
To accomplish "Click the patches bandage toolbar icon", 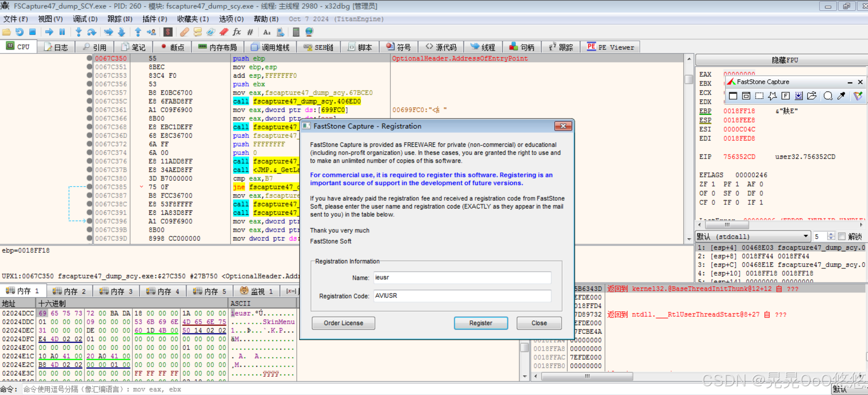I will pyautogui.click(x=184, y=32).
